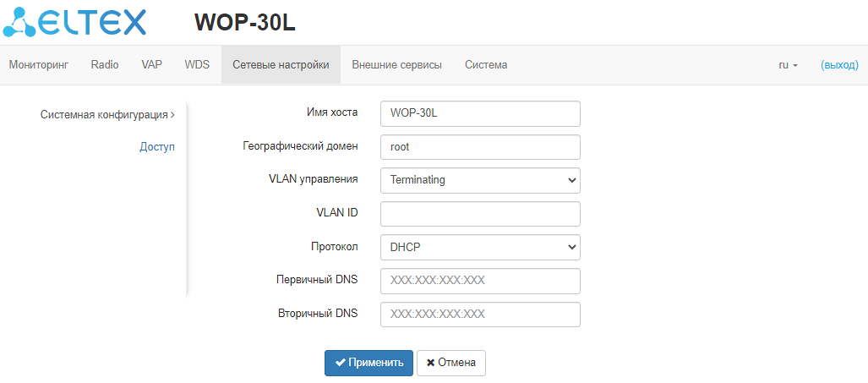Open the VAP tab
The image size is (868, 383).
pos(151,64)
